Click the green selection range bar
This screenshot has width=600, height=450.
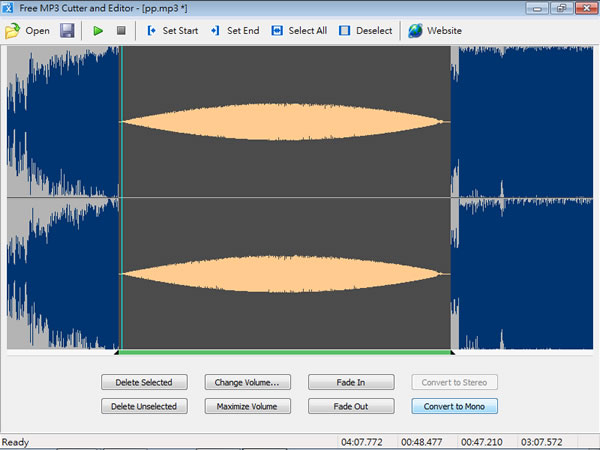[x=285, y=352]
